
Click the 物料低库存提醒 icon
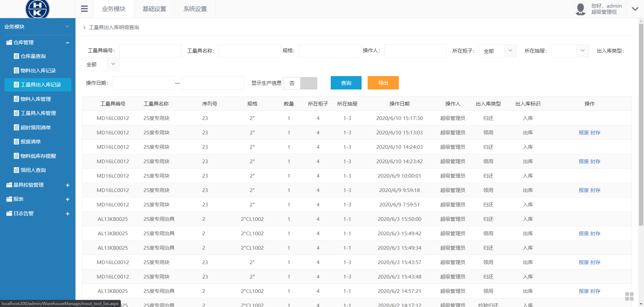click(x=16, y=156)
